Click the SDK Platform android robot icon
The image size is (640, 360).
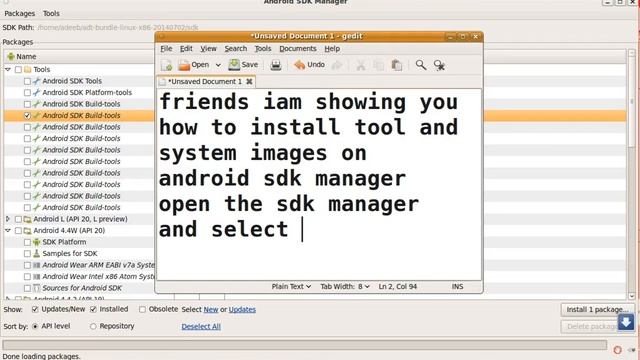click(36, 242)
